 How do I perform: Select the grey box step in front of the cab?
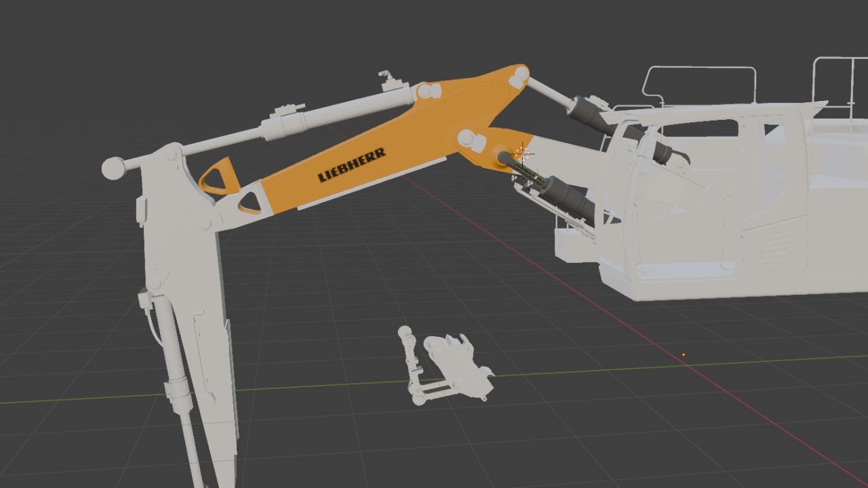click(x=576, y=245)
